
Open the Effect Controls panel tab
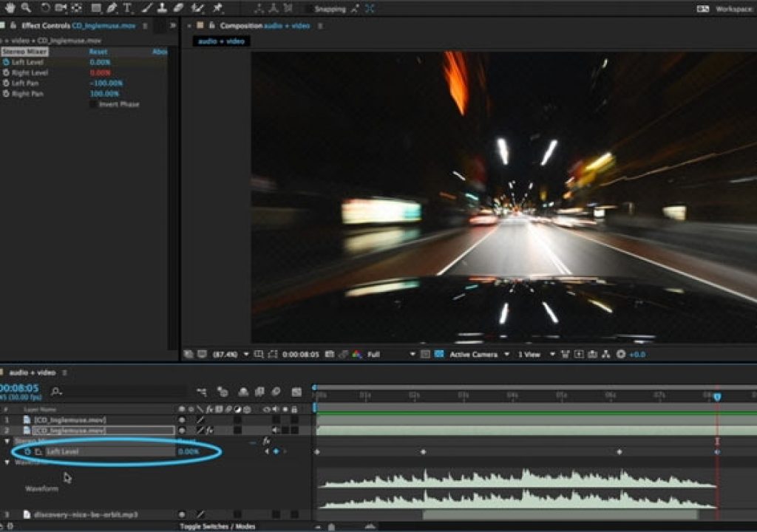click(78, 26)
